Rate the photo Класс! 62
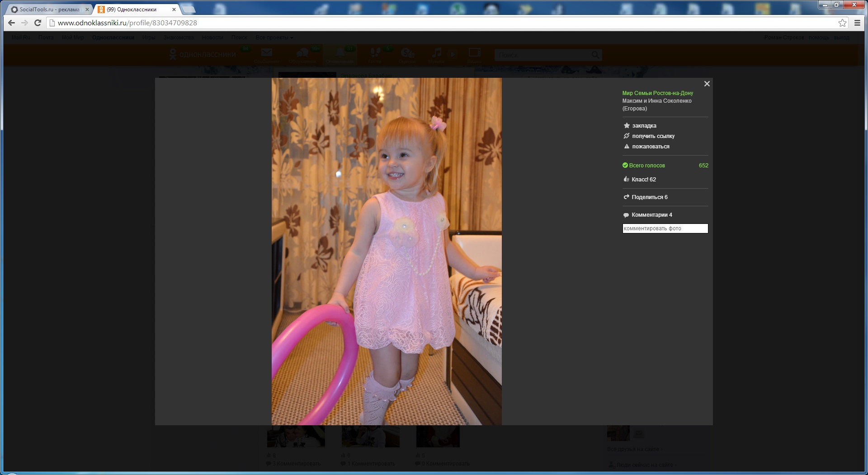 pyautogui.click(x=644, y=180)
